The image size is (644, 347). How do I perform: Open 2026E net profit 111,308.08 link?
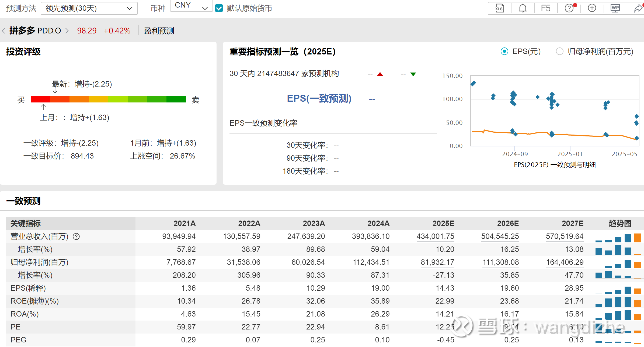(x=500, y=262)
